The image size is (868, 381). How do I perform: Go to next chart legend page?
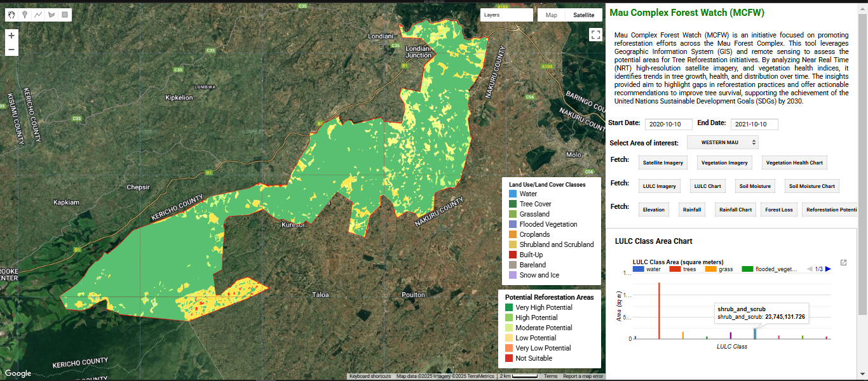[828, 269]
